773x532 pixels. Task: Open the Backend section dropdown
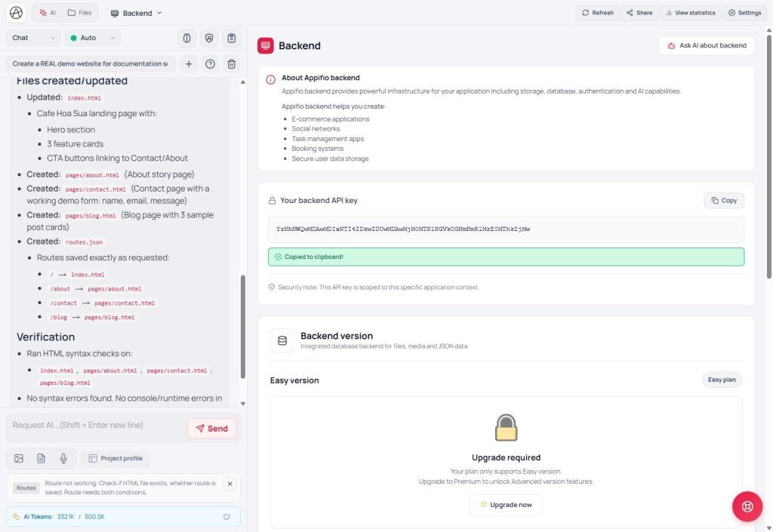pyautogui.click(x=136, y=14)
